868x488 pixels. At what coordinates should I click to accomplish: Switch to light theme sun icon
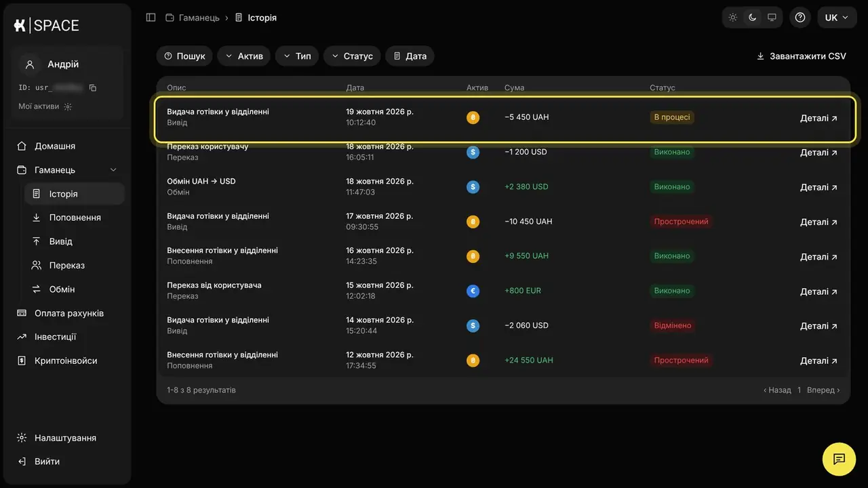click(733, 18)
